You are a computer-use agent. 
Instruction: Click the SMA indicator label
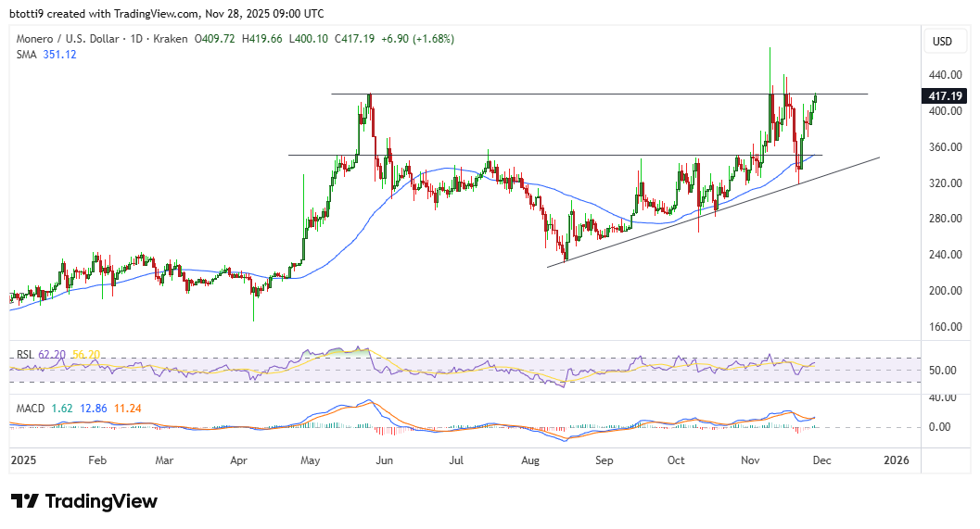click(x=26, y=55)
